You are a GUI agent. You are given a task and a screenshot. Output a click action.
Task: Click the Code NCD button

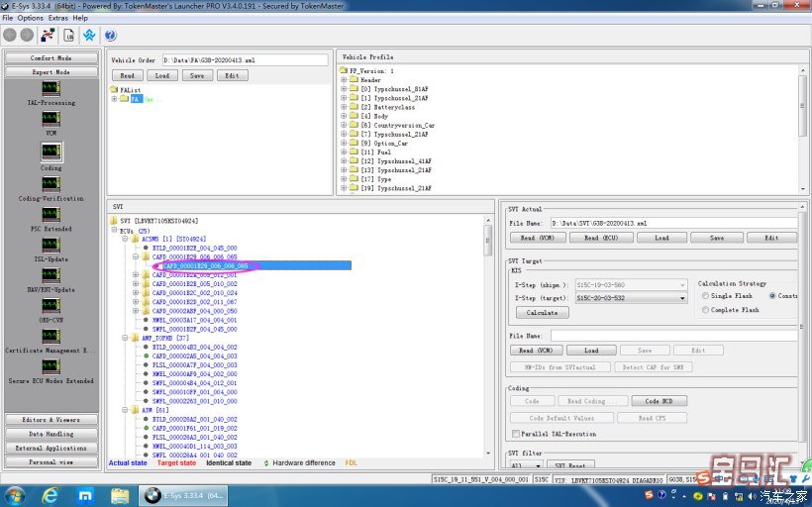[659, 401]
